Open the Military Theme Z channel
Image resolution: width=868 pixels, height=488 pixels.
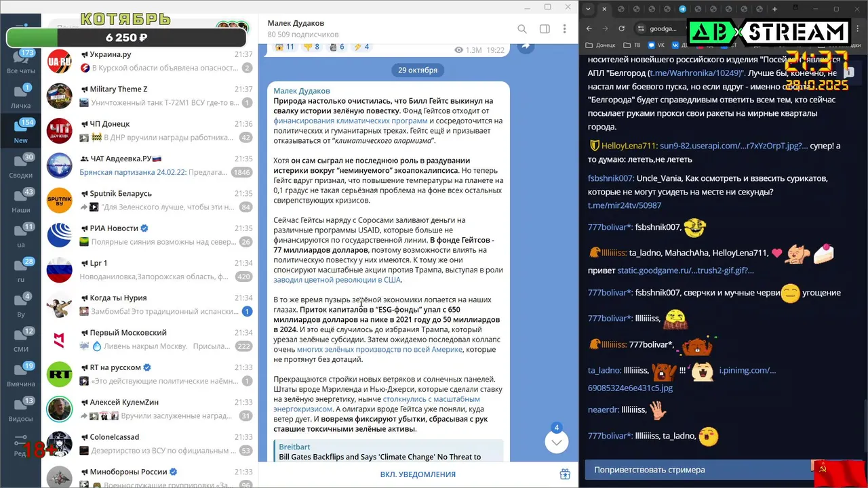coord(150,96)
